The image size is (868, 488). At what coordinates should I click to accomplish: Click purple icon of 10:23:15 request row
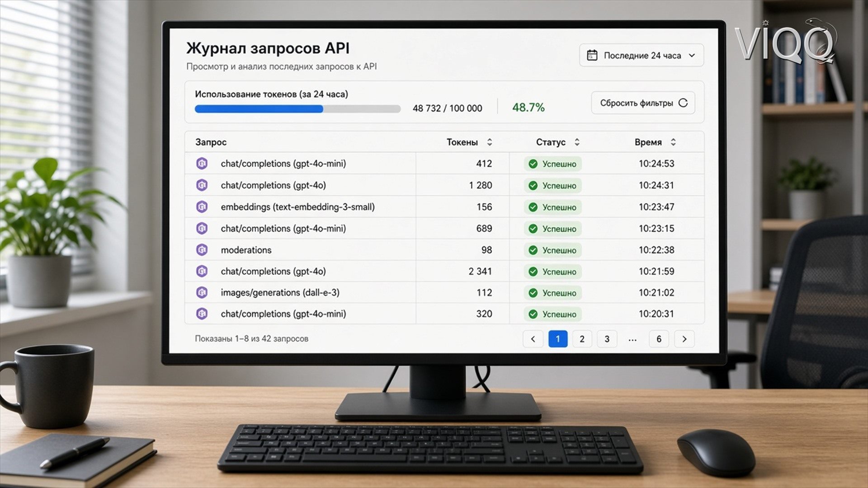click(202, 229)
